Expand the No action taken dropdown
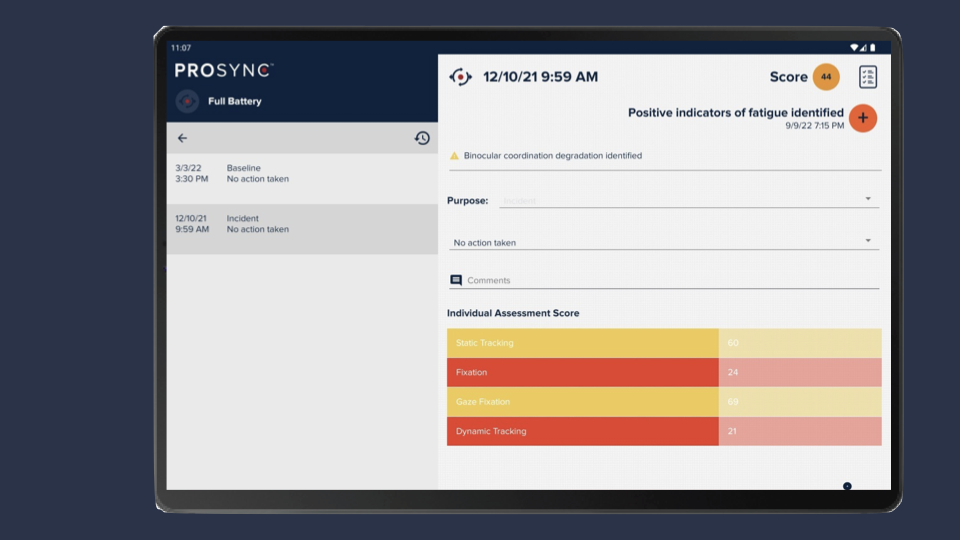The height and width of the screenshot is (540, 960). (664, 242)
